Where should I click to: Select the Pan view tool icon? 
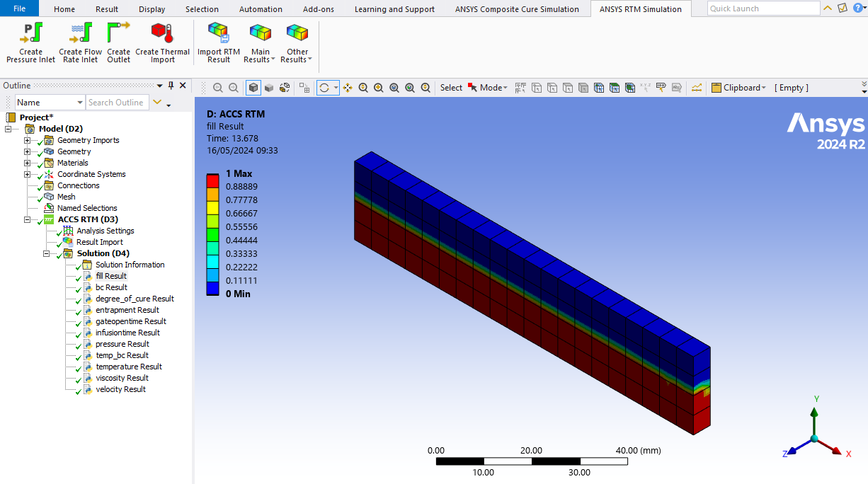pos(348,88)
